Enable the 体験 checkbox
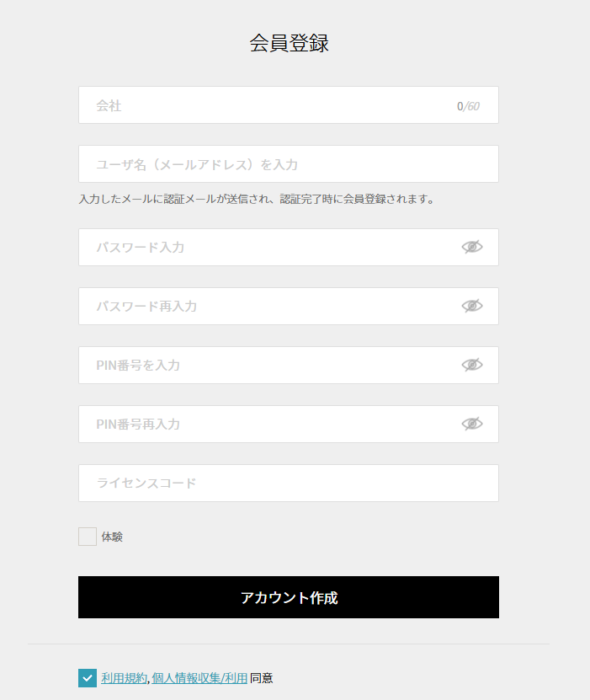Screen dimensions: 590x700 point(88,537)
